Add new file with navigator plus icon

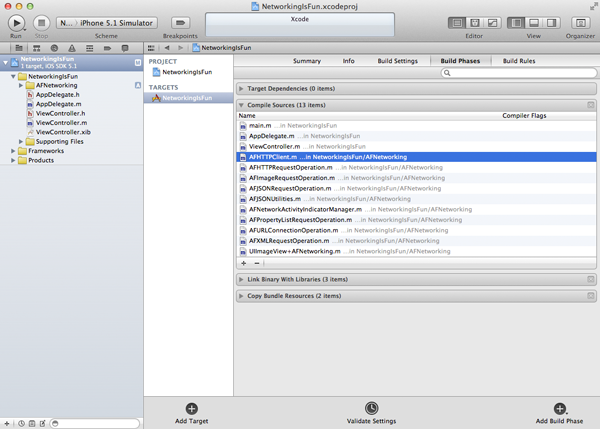[7, 424]
